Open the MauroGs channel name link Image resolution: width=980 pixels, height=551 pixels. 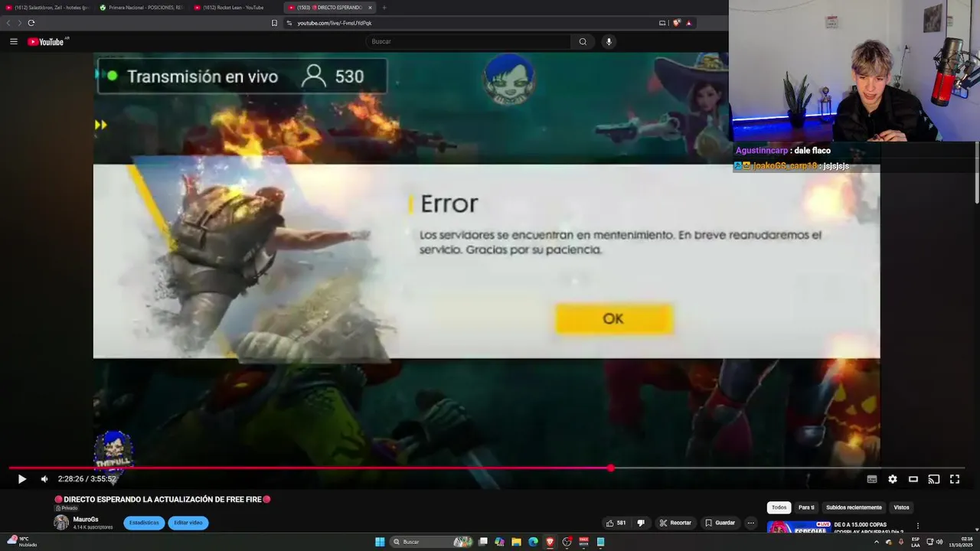click(x=86, y=520)
